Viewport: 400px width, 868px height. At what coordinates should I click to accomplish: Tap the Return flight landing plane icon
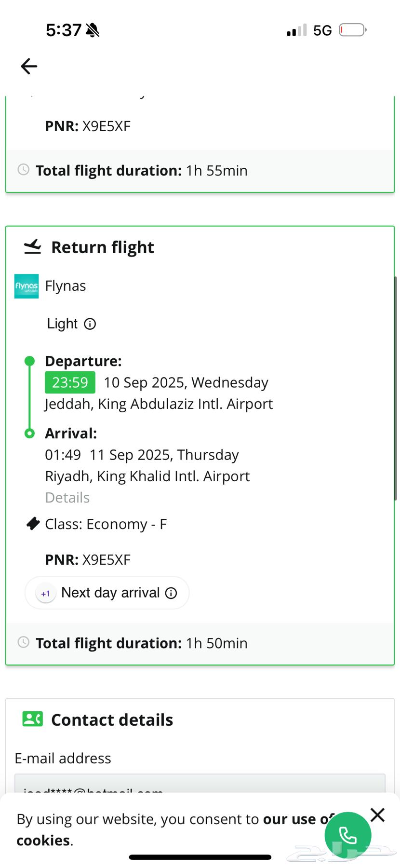(33, 247)
